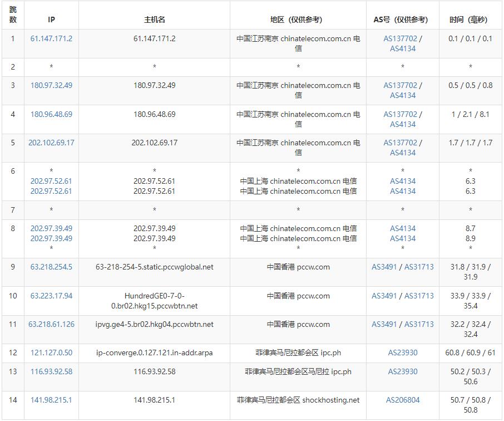Screen dimensions: 504x421
Task: Click time value 1.7 / 1.7 / 1.7
Action: [470, 143]
